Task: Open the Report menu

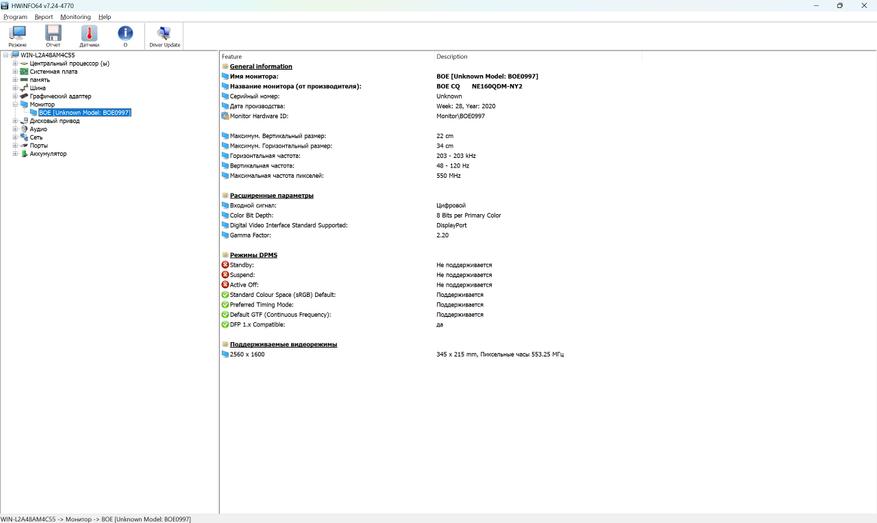Action: pos(44,17)
